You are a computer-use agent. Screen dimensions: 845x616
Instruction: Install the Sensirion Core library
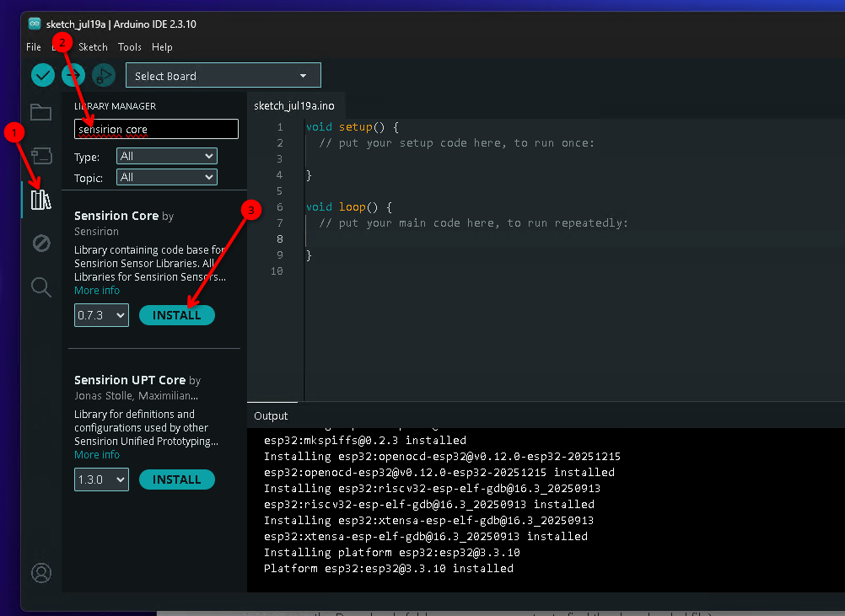pos(177,315)
